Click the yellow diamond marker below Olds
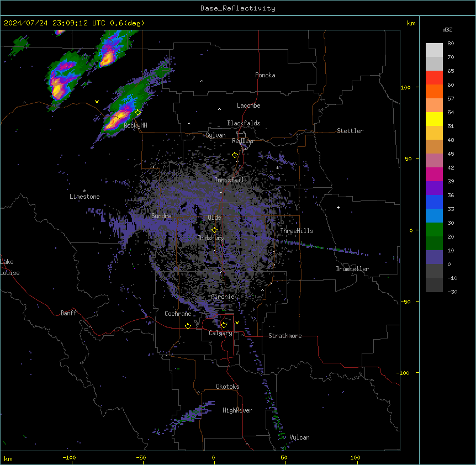The width and height of the screenshot is (476, 465). click(x=214, y=230)
